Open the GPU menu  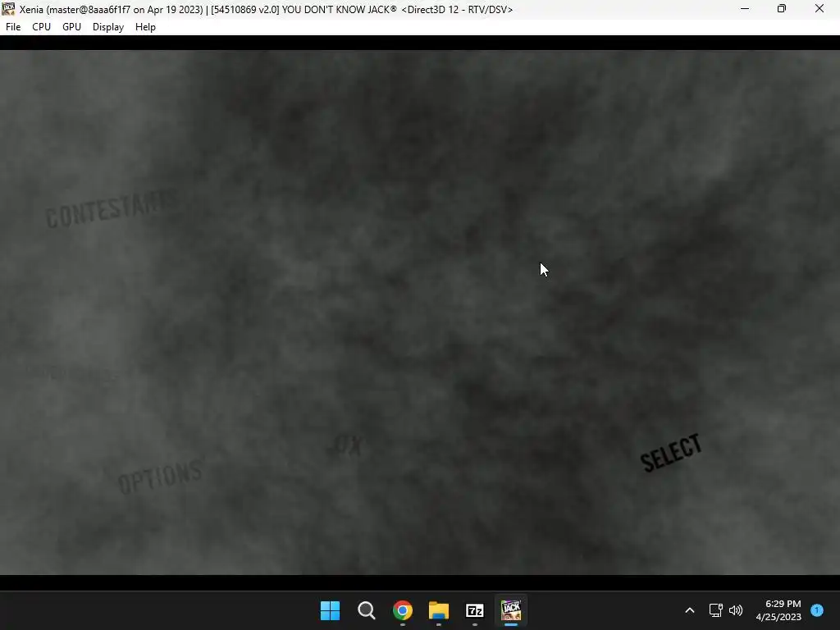click(71, 27)
